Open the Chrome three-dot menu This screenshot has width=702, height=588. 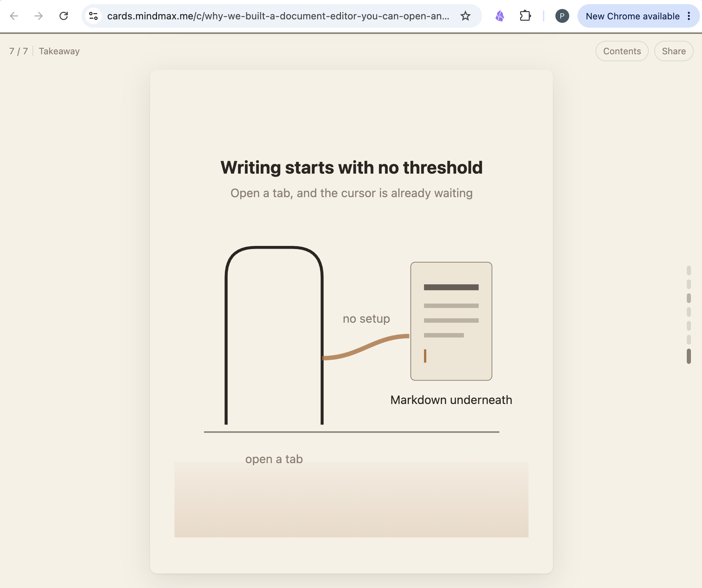[x=689, y=16]
